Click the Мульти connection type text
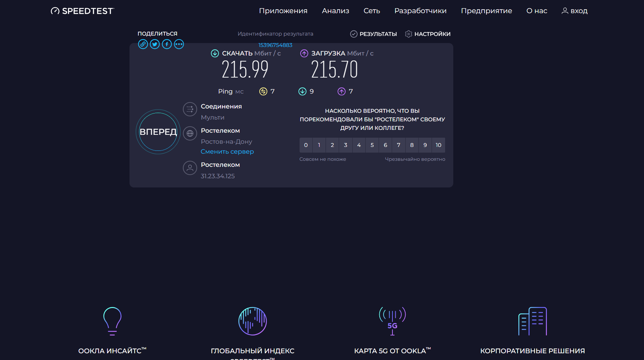 point(212,117)
